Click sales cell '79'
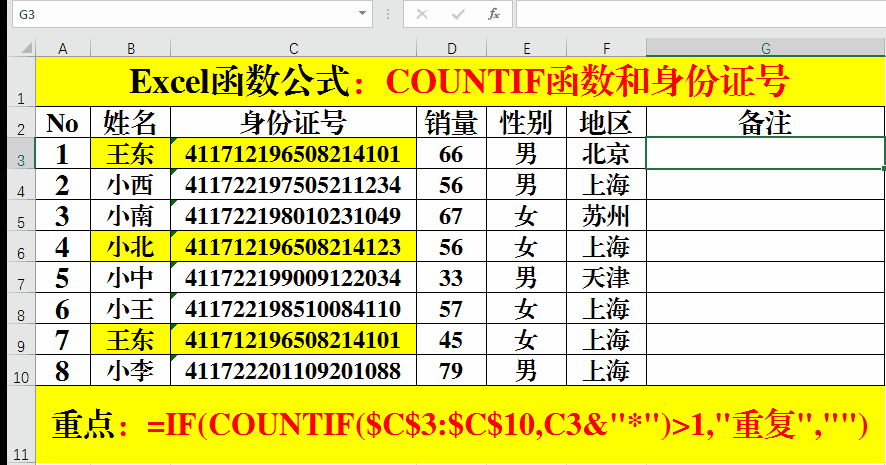Viewport: 886px width, 465px height. click(451, 371)
